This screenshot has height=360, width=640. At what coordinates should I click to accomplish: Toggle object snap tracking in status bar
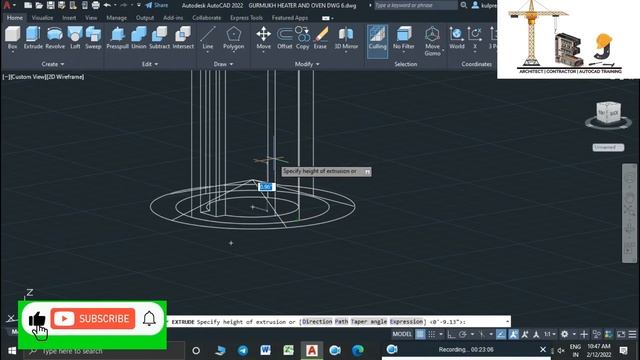(501, 334)
